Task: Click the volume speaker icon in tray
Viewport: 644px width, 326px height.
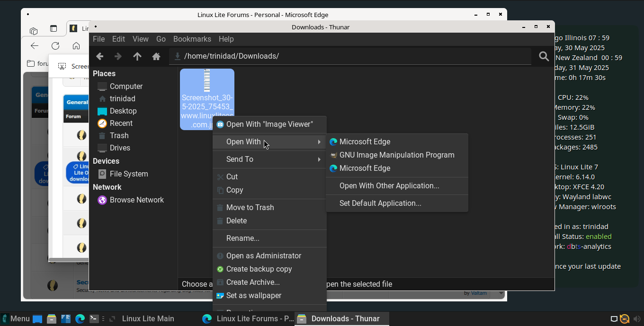Action: click(x=637, y=319)
